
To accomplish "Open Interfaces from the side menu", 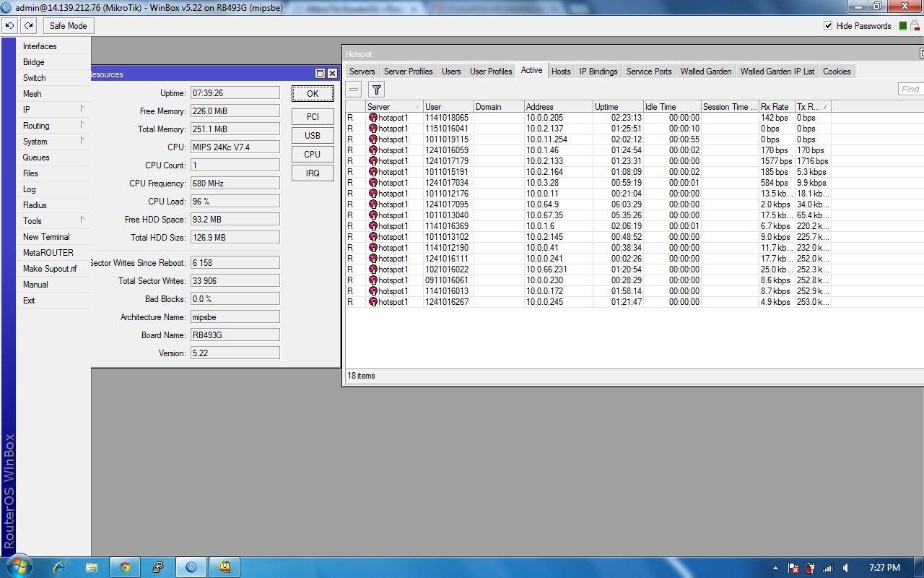I will (x=53, y=46).
